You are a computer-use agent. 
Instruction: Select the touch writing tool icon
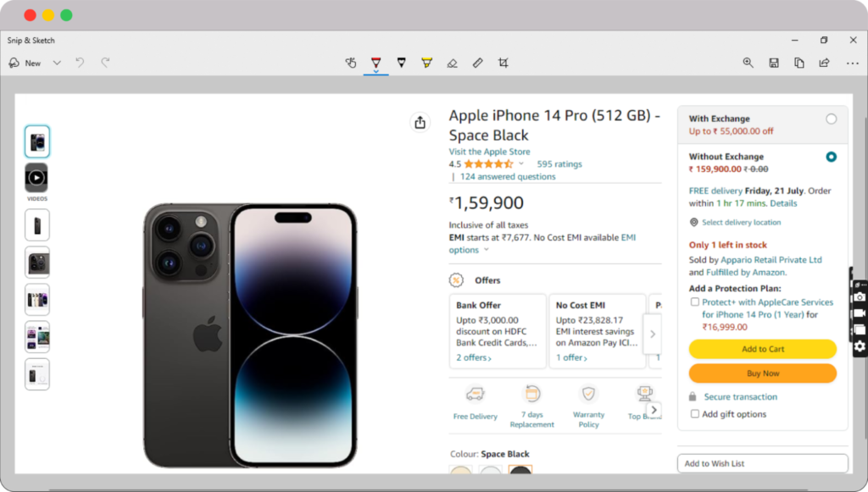pyautogui.click(x=351, y=63)
